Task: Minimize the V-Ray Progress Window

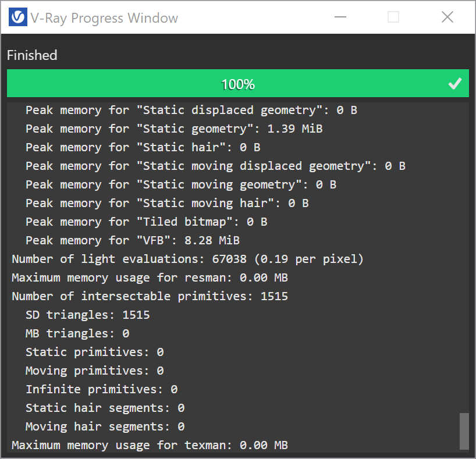Action: click(x=340, y=17)
